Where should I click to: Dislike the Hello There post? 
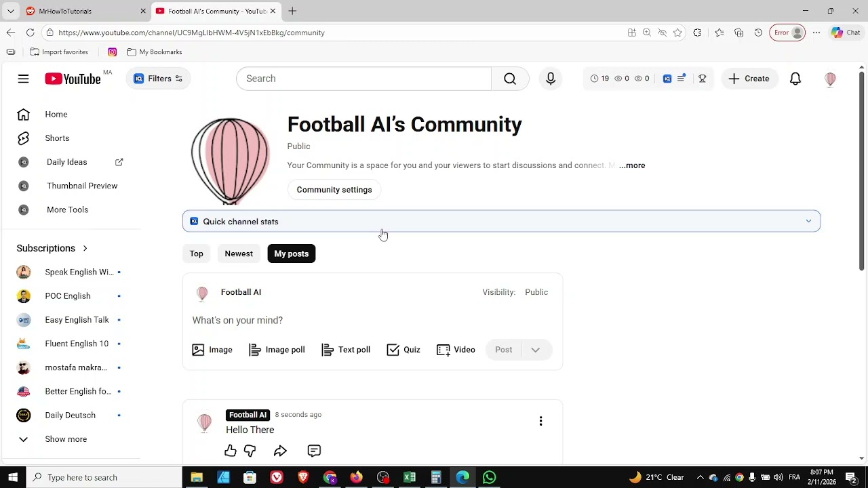click(x=250, y=451)
